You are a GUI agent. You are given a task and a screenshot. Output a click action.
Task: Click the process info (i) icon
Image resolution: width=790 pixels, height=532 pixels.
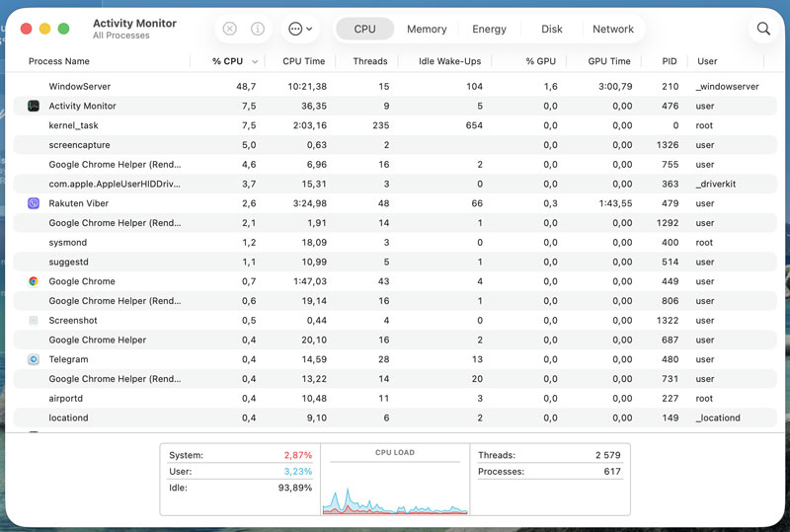(x=258, y=29)
